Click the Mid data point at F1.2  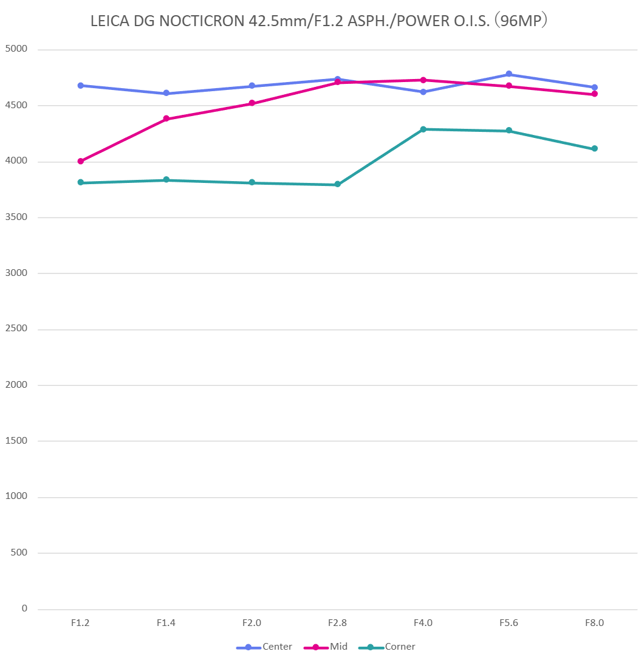[x=81, y=161]
